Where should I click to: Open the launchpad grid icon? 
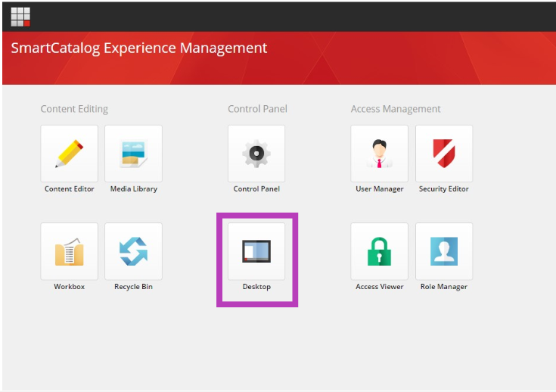(x=20, y=17)
